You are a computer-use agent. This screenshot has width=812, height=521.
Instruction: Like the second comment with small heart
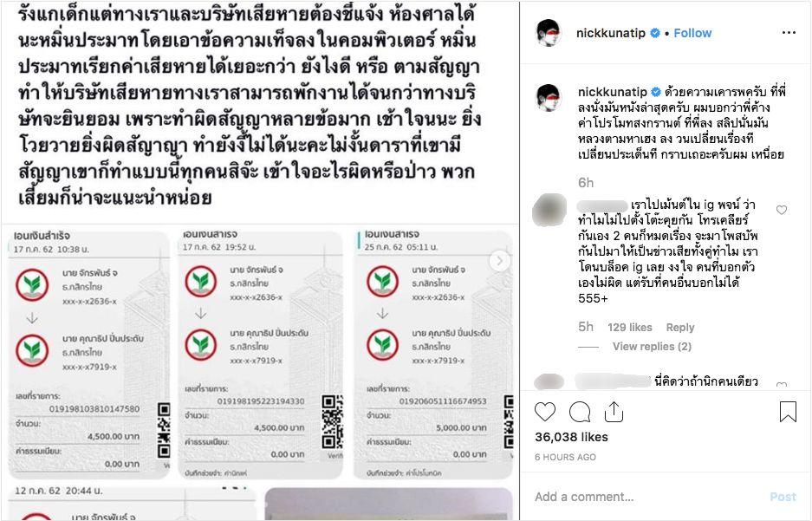click(782, 385)
